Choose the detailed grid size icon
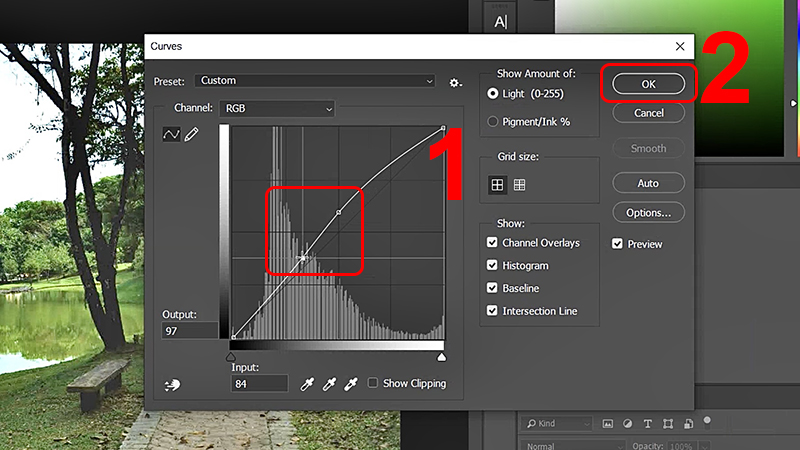The image size is (800, 450). pyautogui.click(x=519, y=185)
